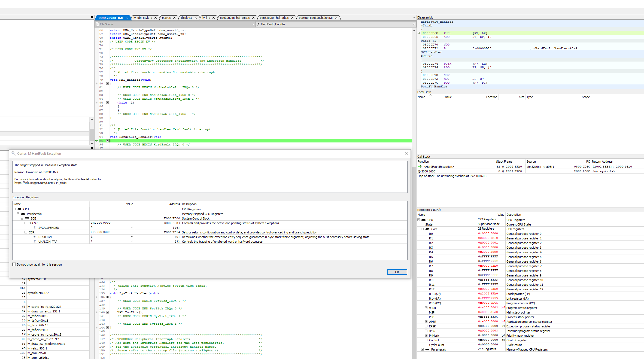
Task: Click the CPU chip icon in Registers panel
Action: pos(427,220)
